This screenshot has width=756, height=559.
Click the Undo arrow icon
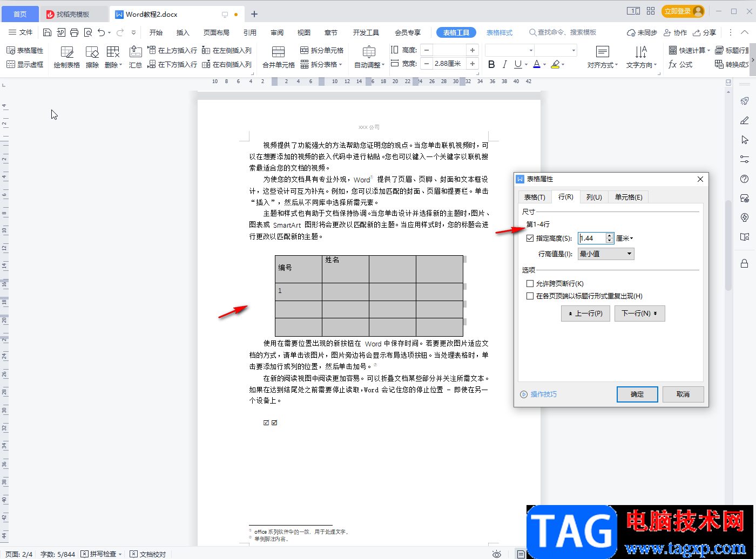click(101, 32)
